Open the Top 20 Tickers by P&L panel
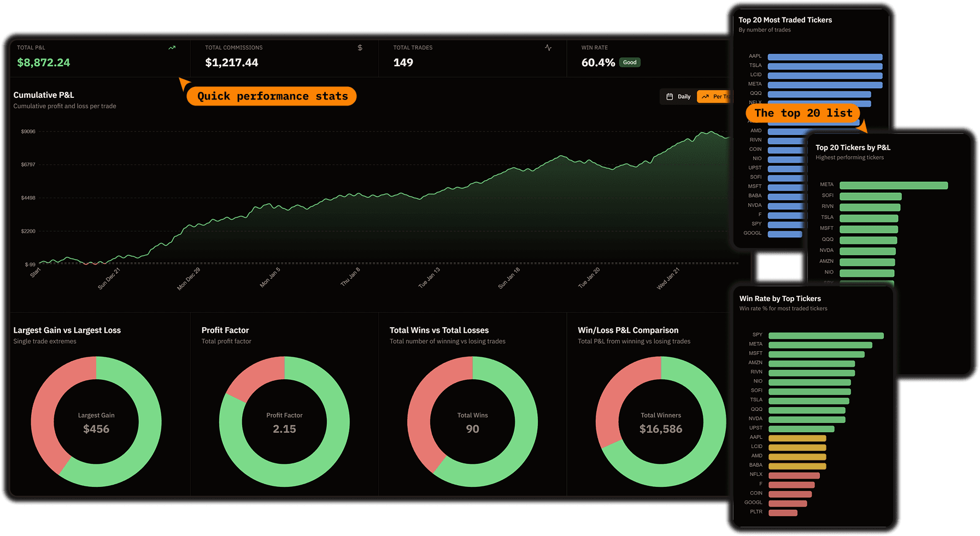Viewport: 980px width, 536px height. 853,147
